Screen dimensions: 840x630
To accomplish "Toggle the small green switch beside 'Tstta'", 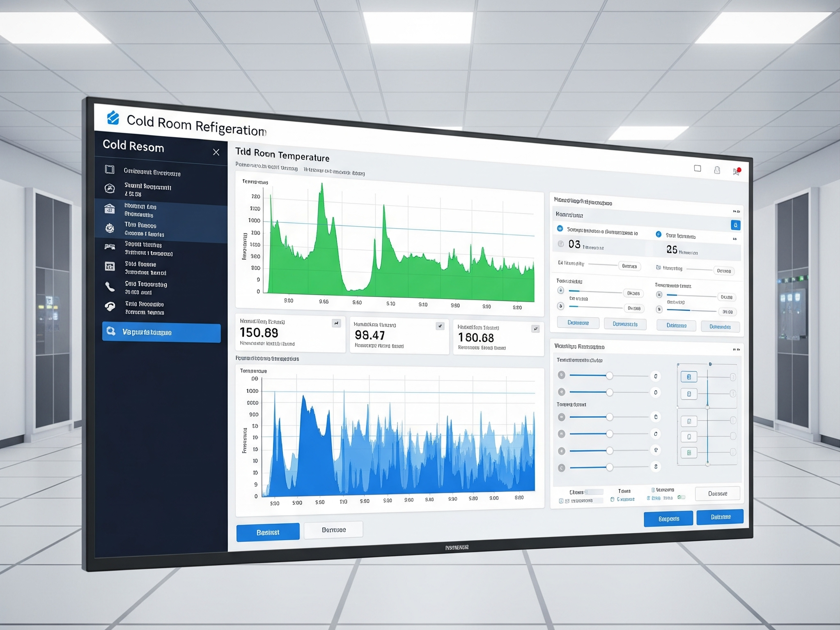I will 681,497.
